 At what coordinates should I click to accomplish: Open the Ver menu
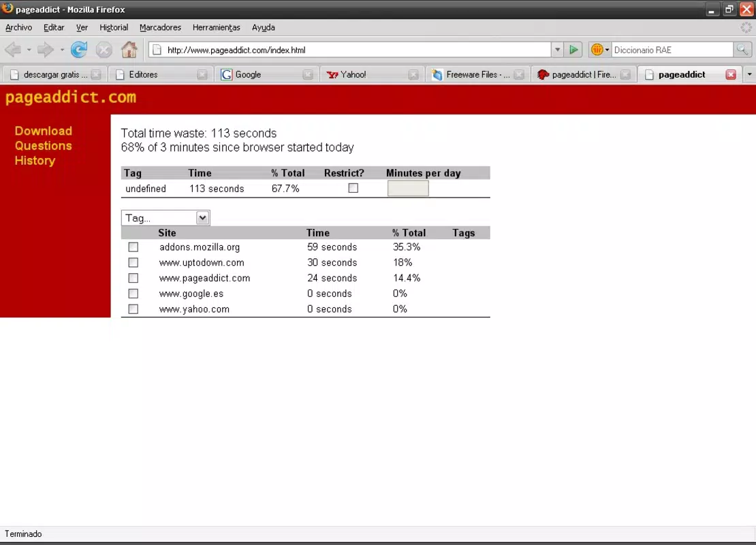pyautogui.click(x=82, y=27)
